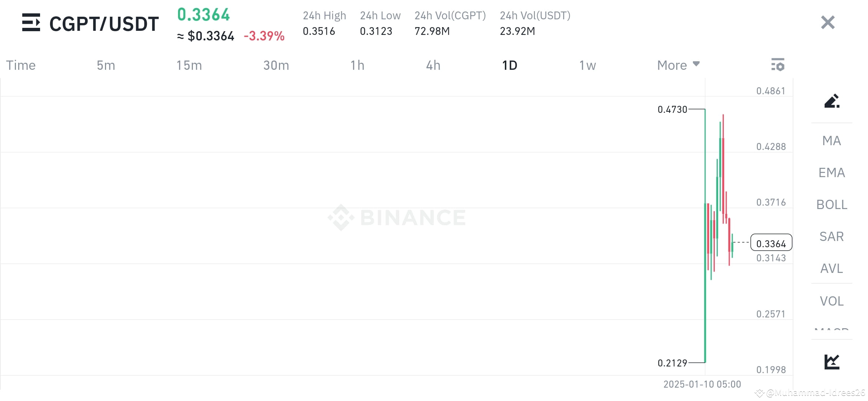Switch chart timeframe to 1w

click(x=587, y=65)
